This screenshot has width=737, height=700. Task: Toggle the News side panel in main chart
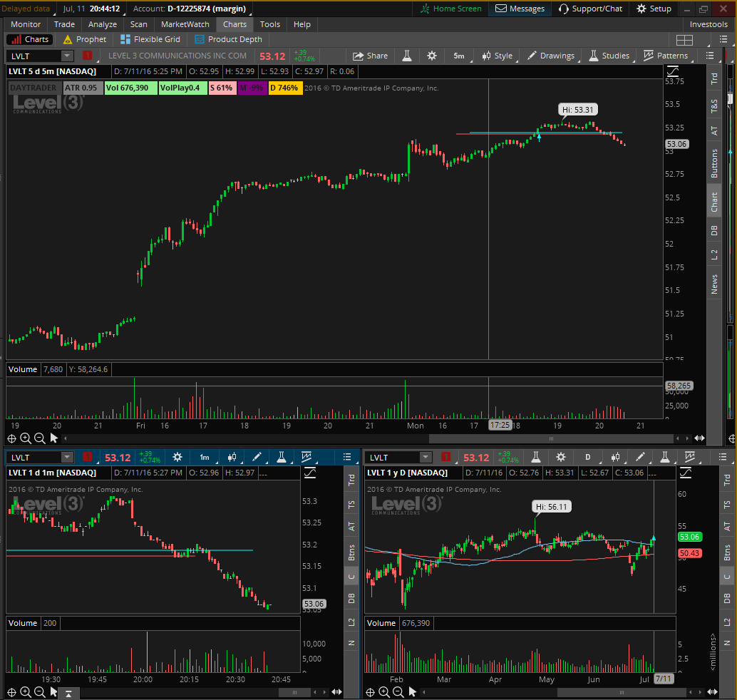coord(714,284)
